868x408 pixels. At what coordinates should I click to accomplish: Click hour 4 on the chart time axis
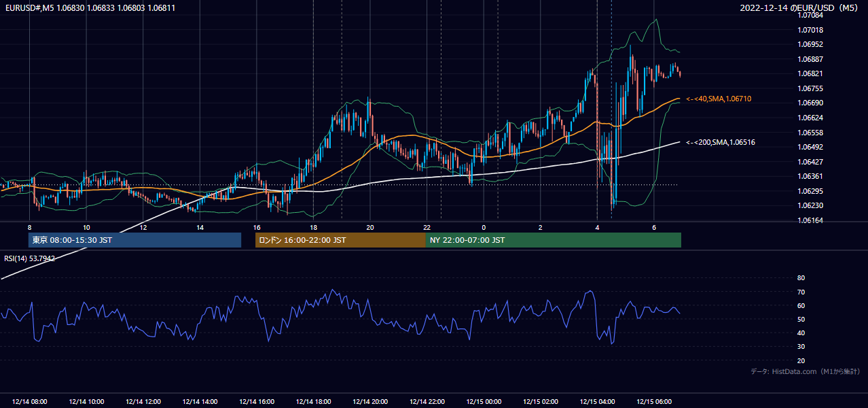tap(597, 227)
